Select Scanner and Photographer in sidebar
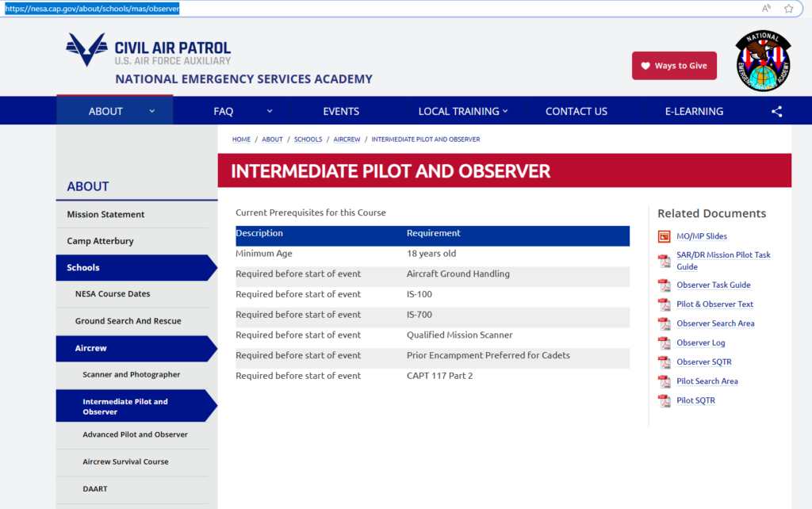 click(x=132, y=374)
